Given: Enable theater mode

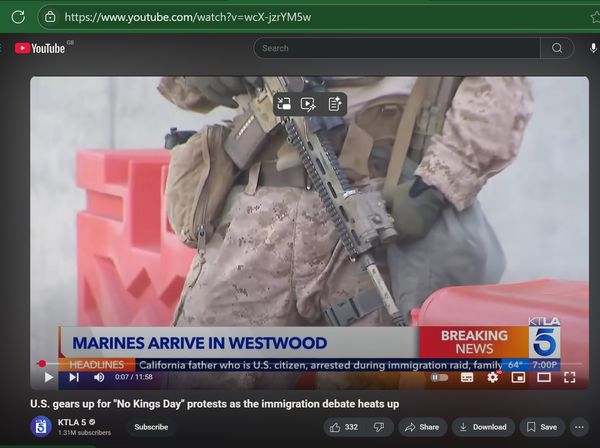Looking at the screenshot, I should [544, 378].
